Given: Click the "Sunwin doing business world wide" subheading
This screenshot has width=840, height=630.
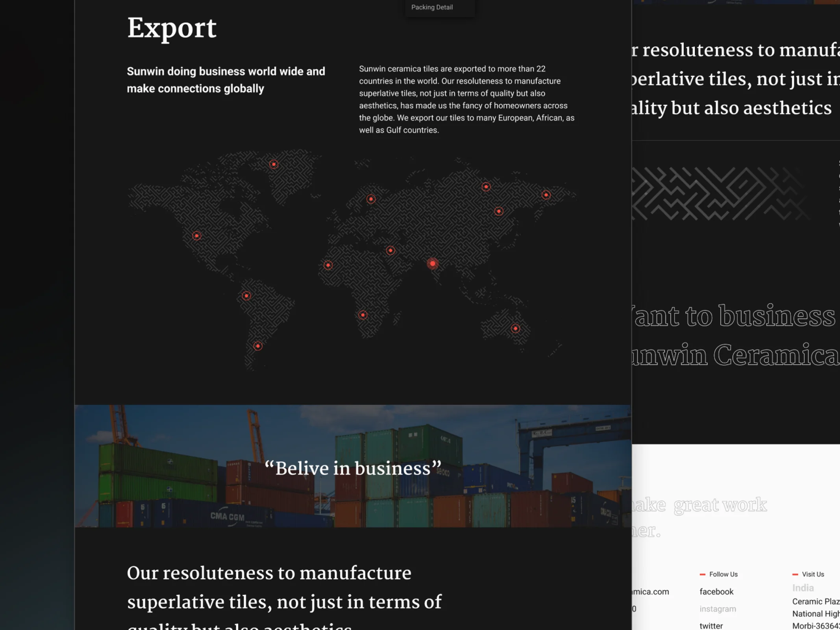Looking at the screenshot, I should pyautogui.click(x=226, y=80).
